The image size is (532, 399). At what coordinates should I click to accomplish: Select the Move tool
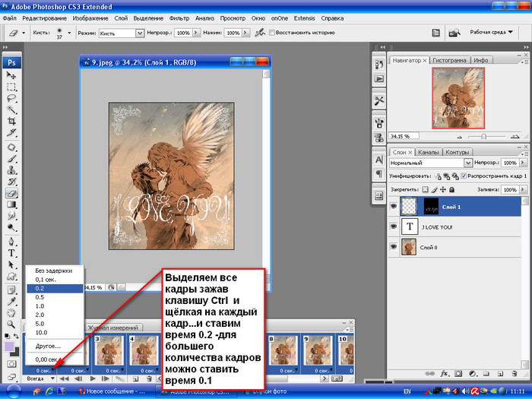pos(11,75)
